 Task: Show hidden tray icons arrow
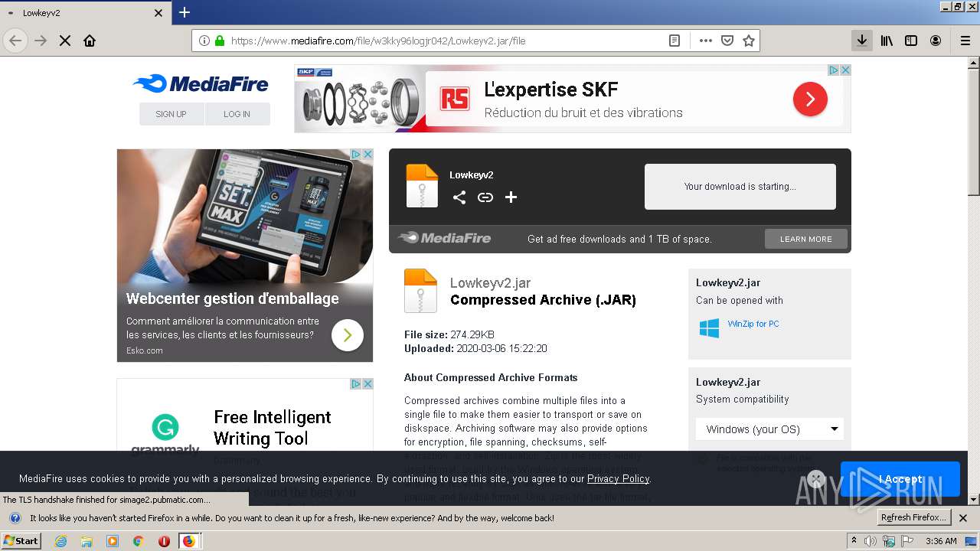tap(854, 541)
